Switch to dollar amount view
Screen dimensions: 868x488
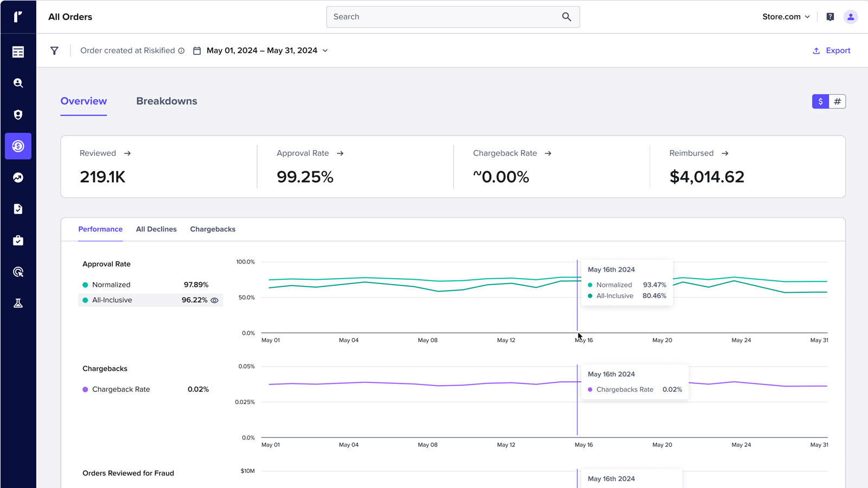(820, 101)
